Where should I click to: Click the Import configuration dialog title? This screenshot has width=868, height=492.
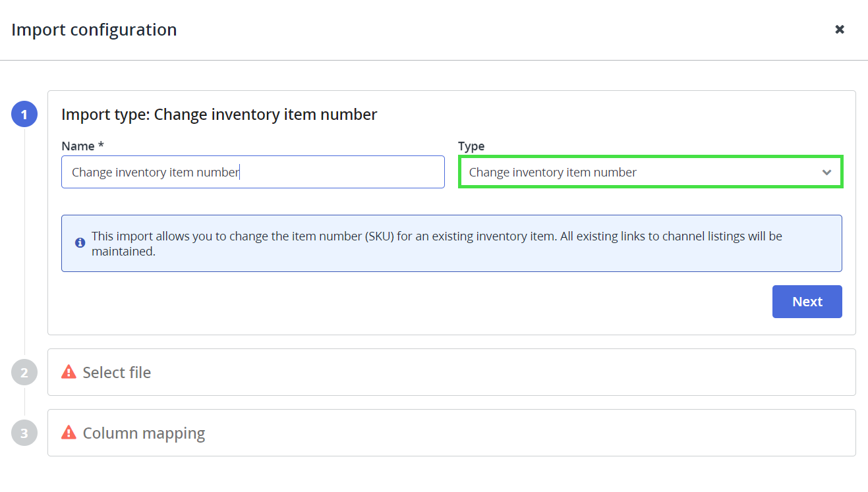pyautogui.click(x=94, y=30)
